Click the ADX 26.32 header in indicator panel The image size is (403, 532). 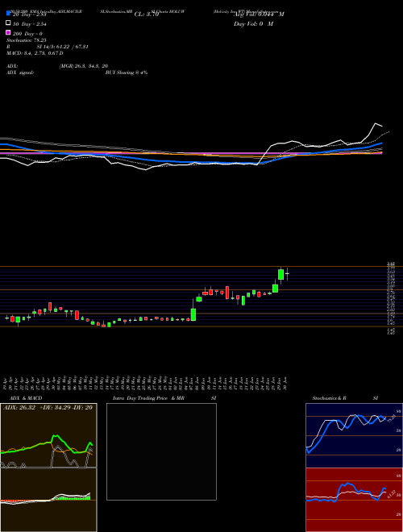pyautogui.click(x=48, y=408)
